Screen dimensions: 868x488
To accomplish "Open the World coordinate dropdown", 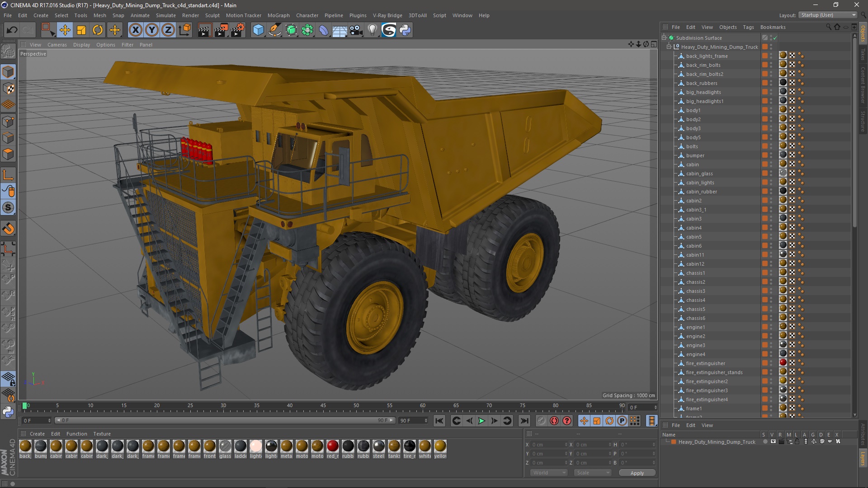I will pos(549,473).
